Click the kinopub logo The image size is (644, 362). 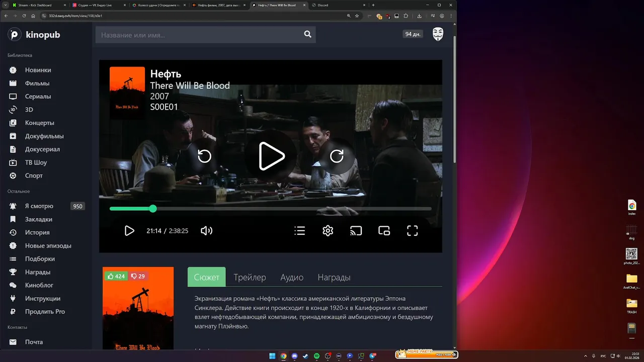(34, 35)
